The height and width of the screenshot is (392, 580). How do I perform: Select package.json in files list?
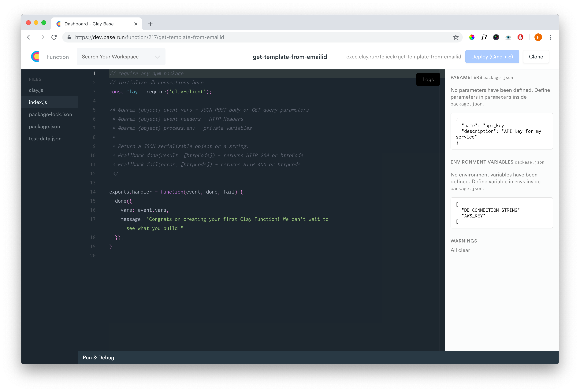(44, 127)
